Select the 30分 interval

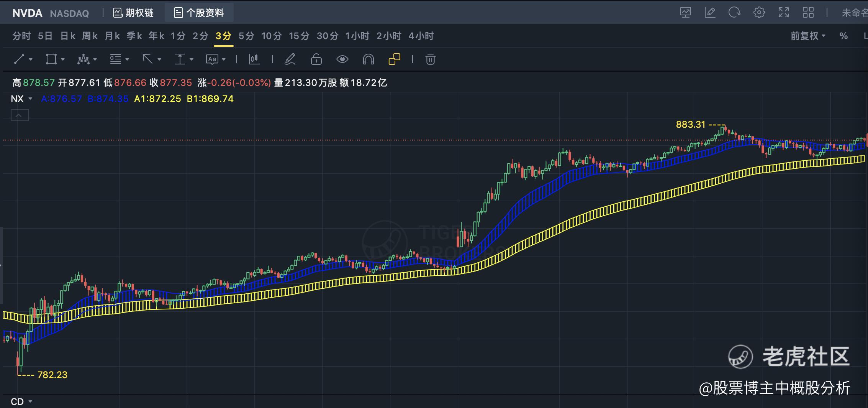[328, 36]
